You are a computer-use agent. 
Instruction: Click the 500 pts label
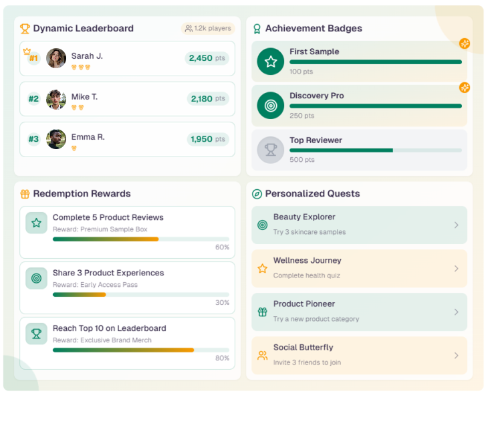[x=302, y=160]
